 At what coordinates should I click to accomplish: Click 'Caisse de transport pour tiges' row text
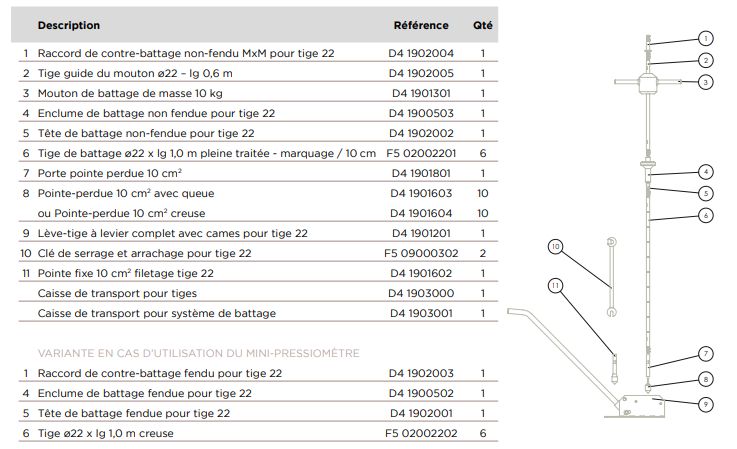pyautogui.click(x=117, y=294)
